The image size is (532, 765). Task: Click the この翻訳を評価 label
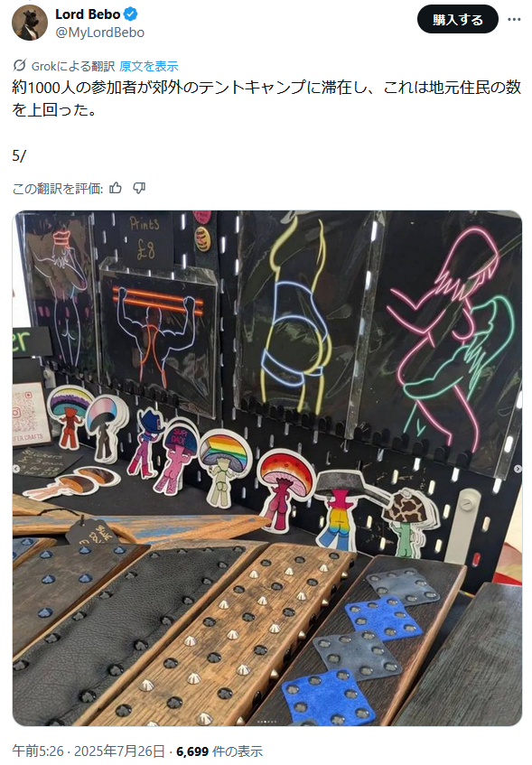pyautogui.click(x=58, y=189)
